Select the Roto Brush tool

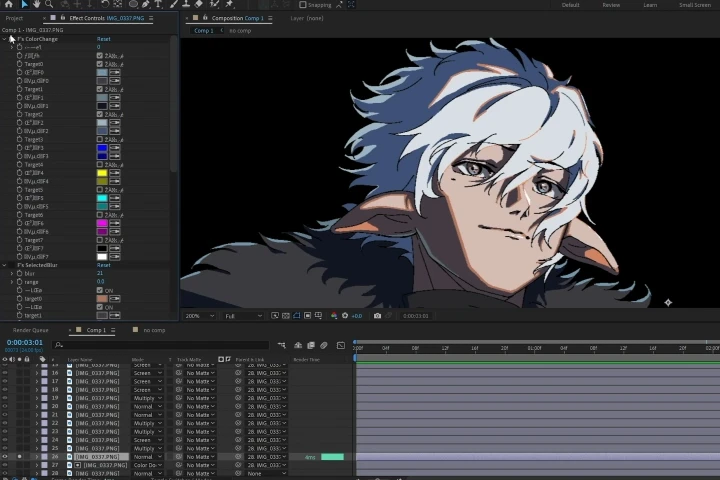214,4
